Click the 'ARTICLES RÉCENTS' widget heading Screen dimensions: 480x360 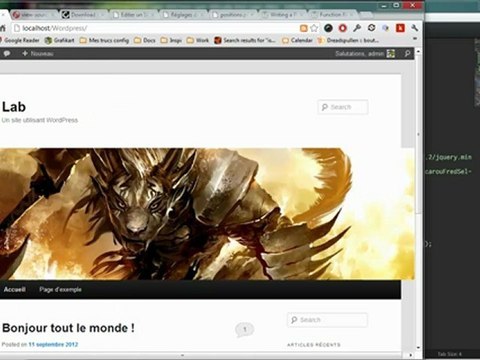click(314, 345)
